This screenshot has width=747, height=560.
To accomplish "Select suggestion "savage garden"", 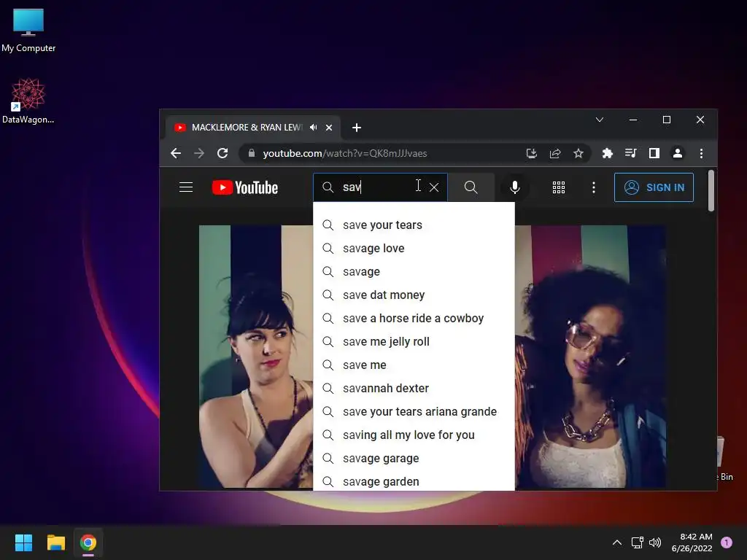I will click(x=414, y=481).
